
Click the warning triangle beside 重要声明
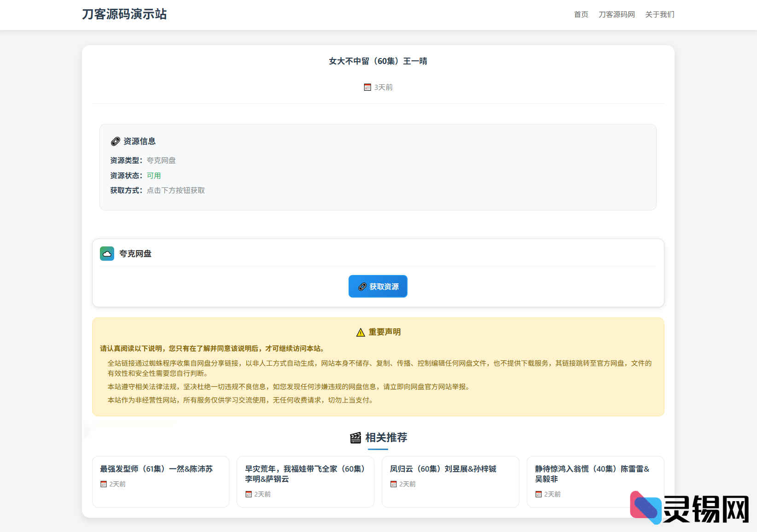(x=360, y=332)
